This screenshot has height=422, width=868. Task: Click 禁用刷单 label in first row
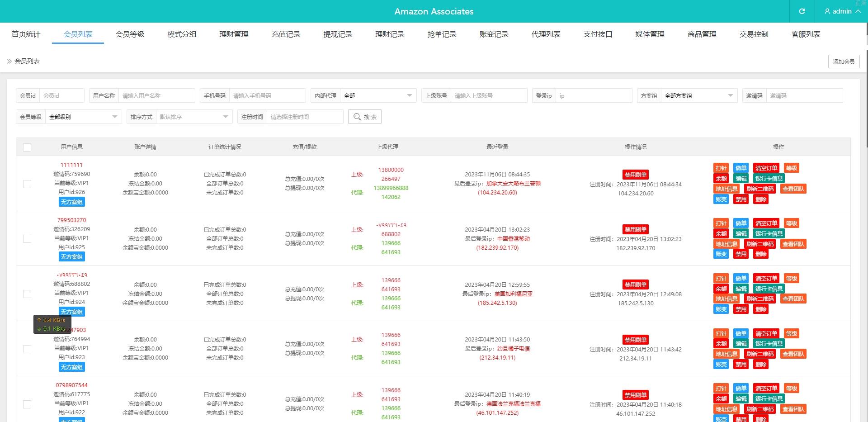(635, 175)
